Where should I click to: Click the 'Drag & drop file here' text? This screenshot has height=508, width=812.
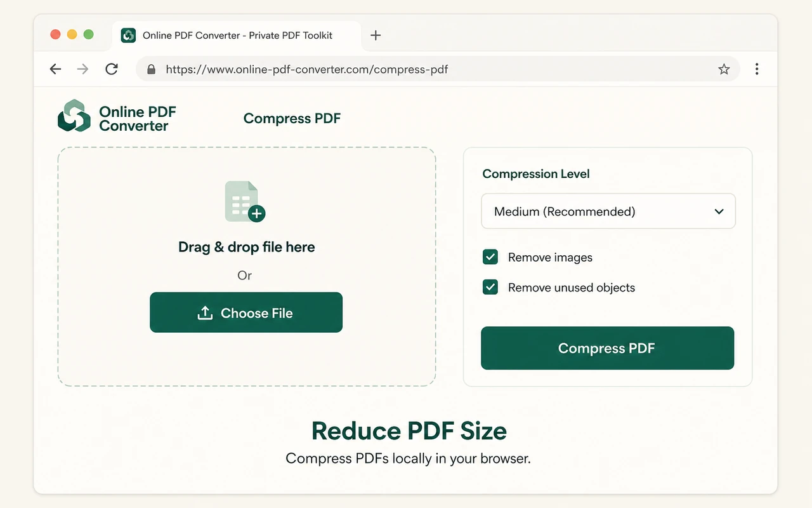[246, 247]
